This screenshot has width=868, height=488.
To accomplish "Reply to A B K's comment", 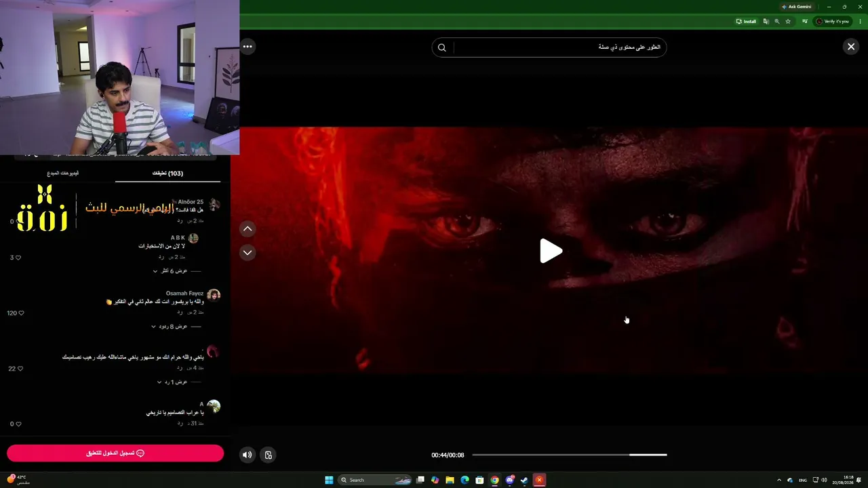I will pyautogui.click(x=161, y=257).
